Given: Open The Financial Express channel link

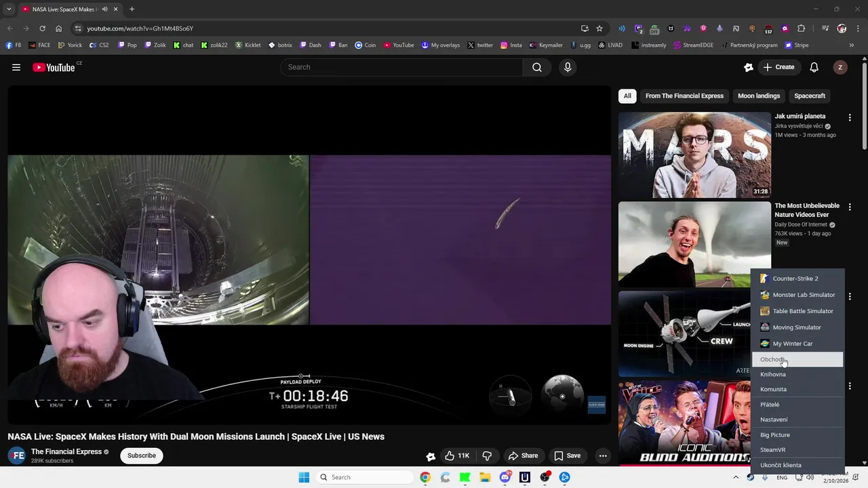Looking at the screenshot, I should point(66,451).
